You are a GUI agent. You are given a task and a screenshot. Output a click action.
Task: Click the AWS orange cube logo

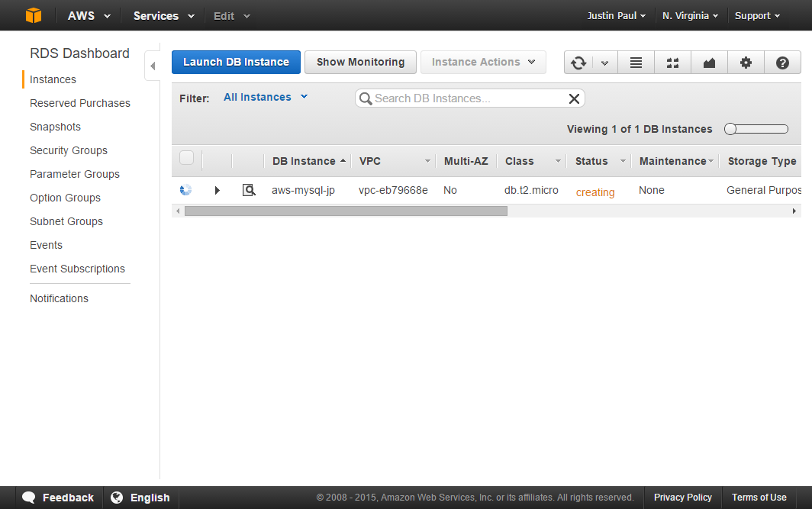click(x=34, y=15)
